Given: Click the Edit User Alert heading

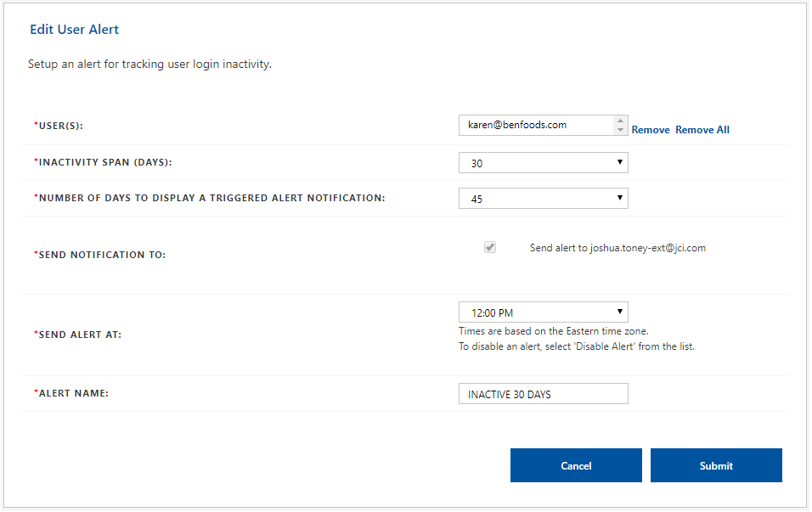Looking at the screenshot, I should [75, 30].
